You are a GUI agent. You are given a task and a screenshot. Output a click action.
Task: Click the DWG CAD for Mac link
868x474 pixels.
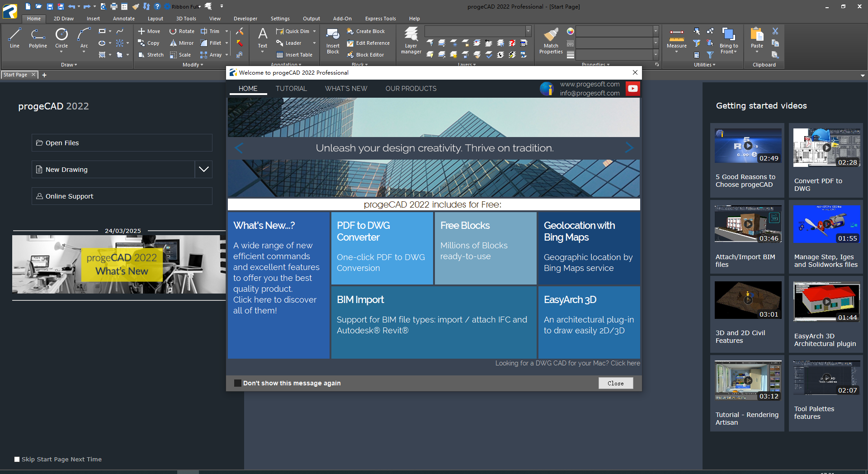(567, 363)
